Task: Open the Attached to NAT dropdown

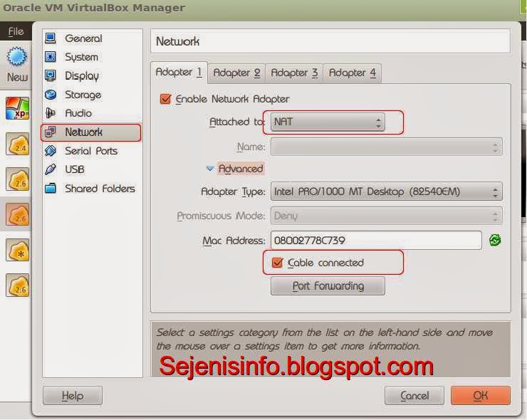Action: pos(328,122)
